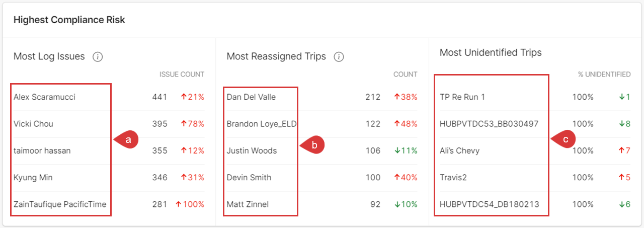Select HUBPVTDC53_BB030497 vehicle entry

pyautogui.click(x=489, y=124)
